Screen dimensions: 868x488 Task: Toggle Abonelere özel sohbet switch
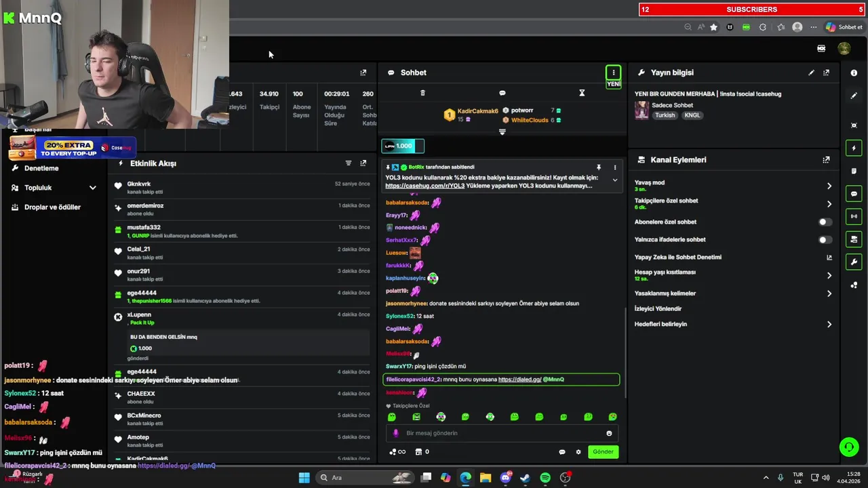pos(825,222)
